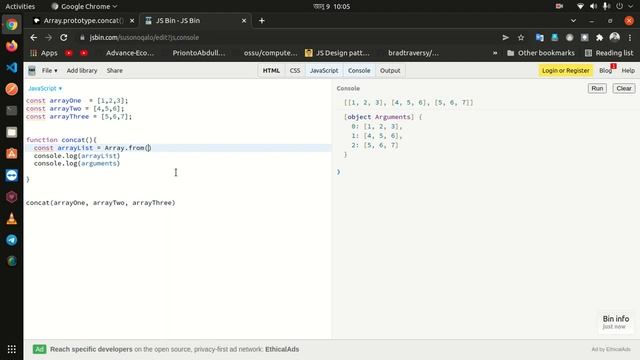
Task: Go back in browser history
Action: point(33,37)
